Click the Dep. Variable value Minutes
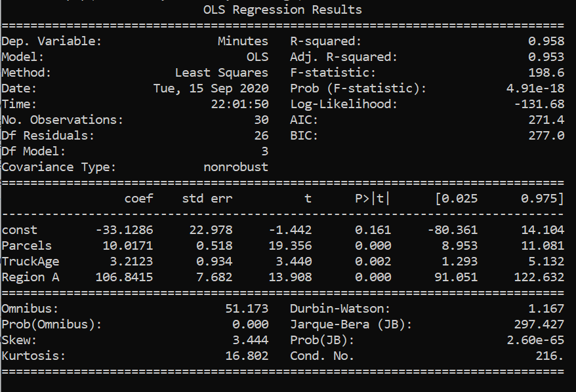This screenshot has width=576, height=392. click(243, 41)
